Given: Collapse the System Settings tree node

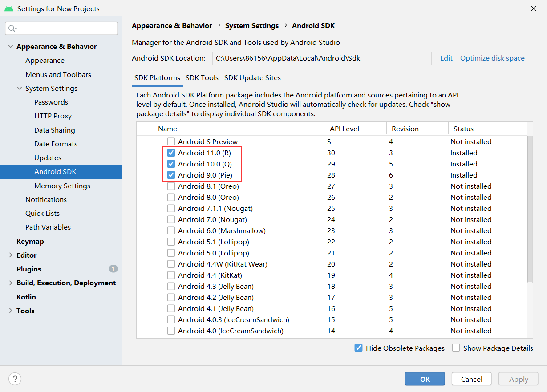Looking at the screenshot, I should pyautogui.click(x=20, y=89).
